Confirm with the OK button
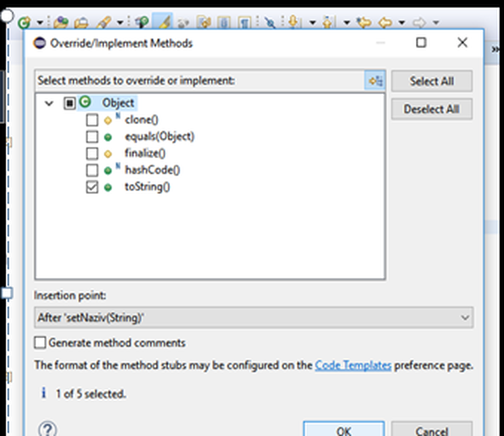 [x=344, y=430]
